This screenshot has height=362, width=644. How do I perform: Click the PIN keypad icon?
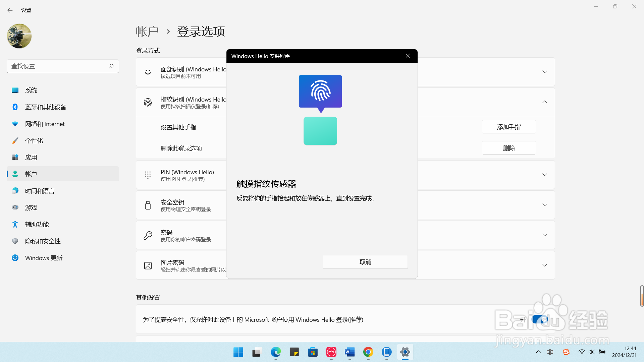pyautogui.click(x=148, y=175)
